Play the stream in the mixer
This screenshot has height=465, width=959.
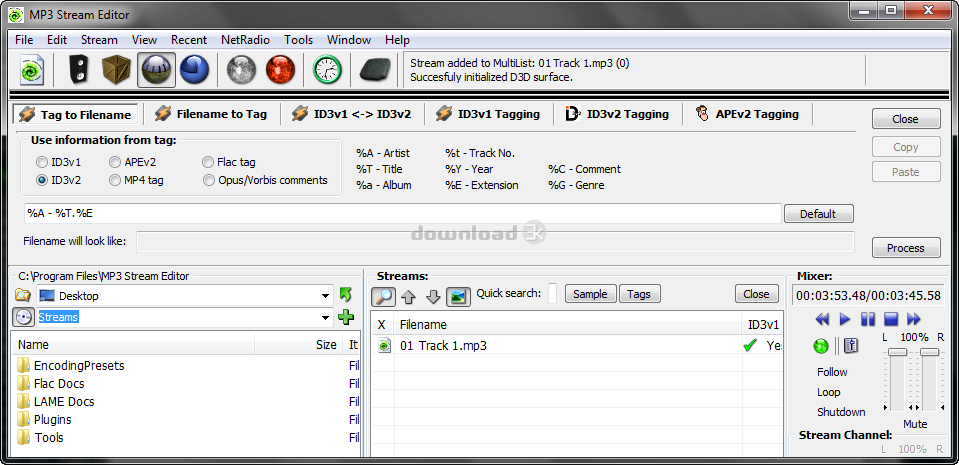click(845, 319)
